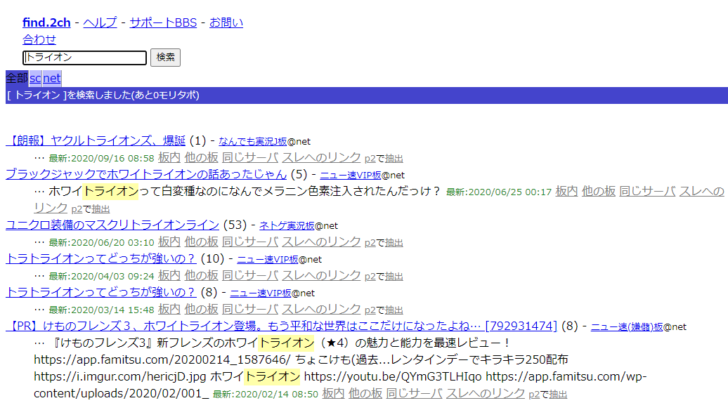Image resolution: width=728 pixels, height=403 pixels.
Task: Click p2 under the ヤクルトライオンズ thread
Action: tap(370, 159)
